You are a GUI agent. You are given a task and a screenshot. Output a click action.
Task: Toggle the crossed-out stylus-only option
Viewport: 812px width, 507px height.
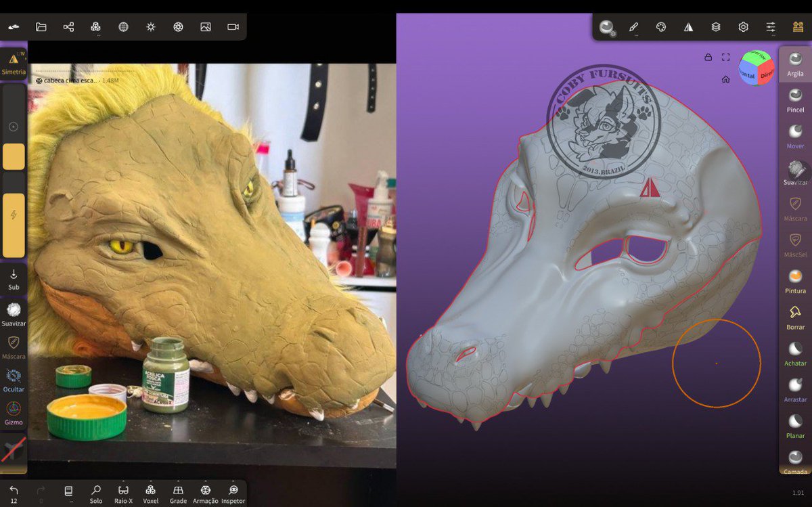[14, 450]
